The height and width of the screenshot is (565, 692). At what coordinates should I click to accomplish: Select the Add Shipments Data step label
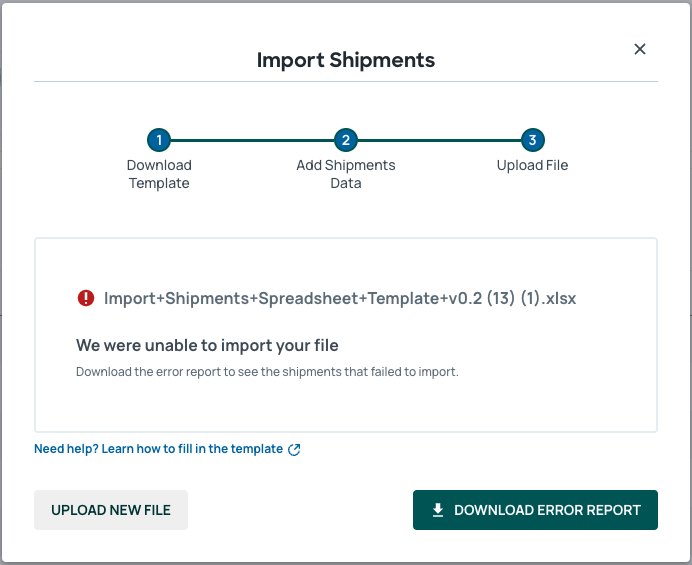pyautogui.click(x=346, y=174)
